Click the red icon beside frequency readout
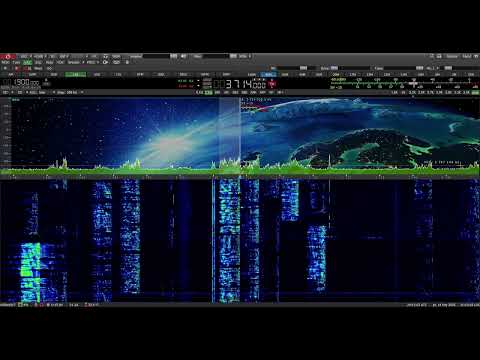480x360 pixels. [272, 84]
